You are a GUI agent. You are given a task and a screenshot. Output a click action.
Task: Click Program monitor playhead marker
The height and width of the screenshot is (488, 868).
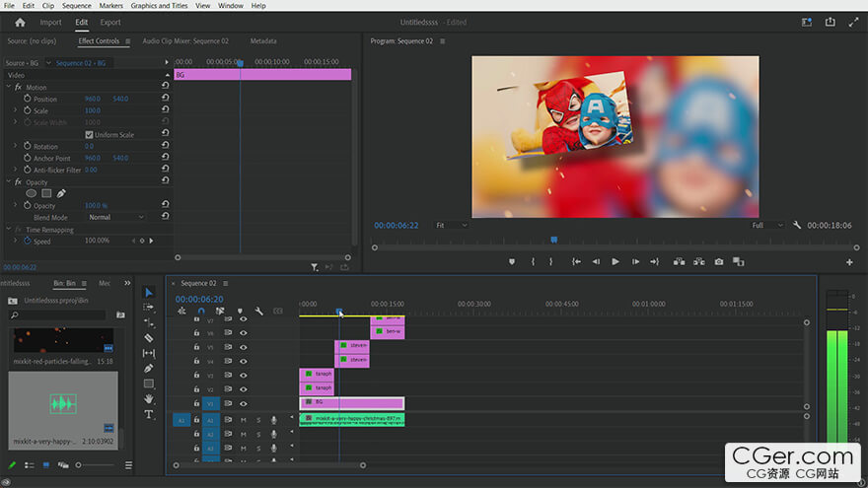point(553,240)
